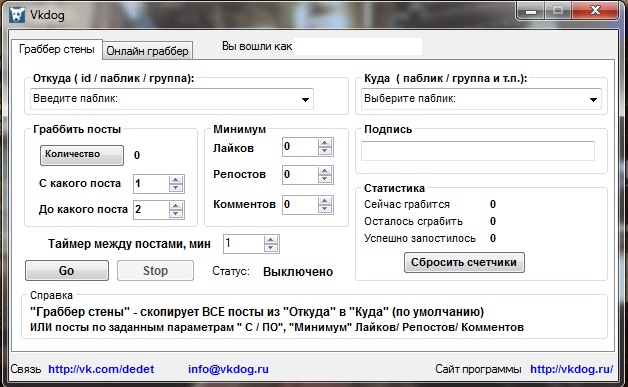Decrement Репостов minimum down arrow
The width and height of the screenshot is (628, 387).
[325, 179]
